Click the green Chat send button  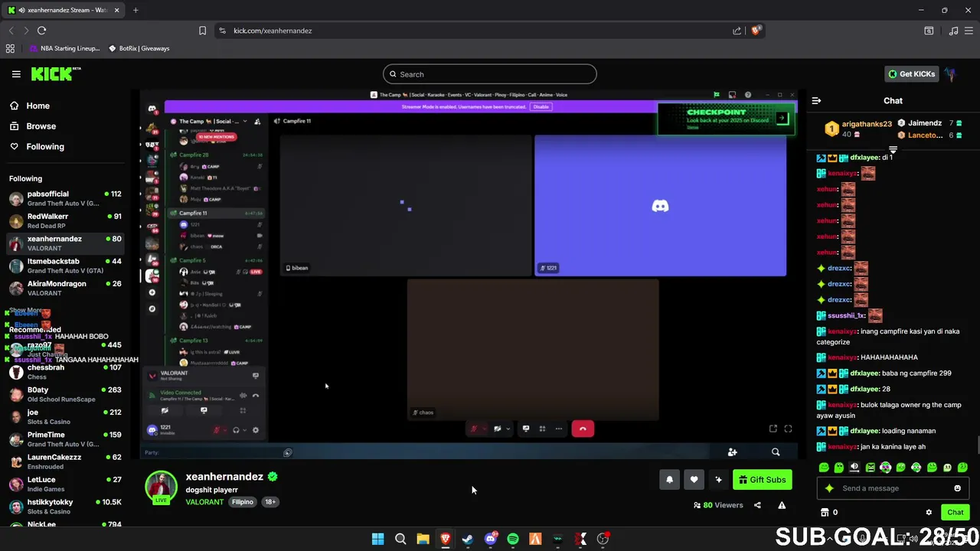point(955,513)
